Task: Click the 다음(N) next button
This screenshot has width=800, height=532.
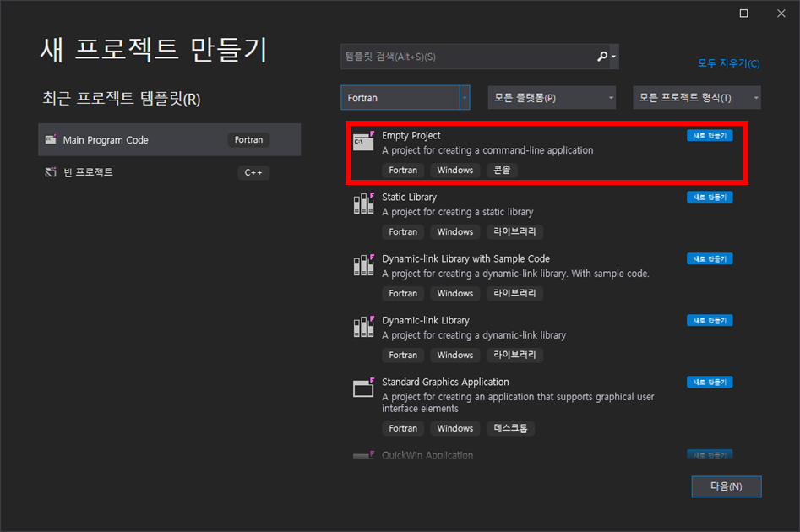Action: tap(726, 486)
